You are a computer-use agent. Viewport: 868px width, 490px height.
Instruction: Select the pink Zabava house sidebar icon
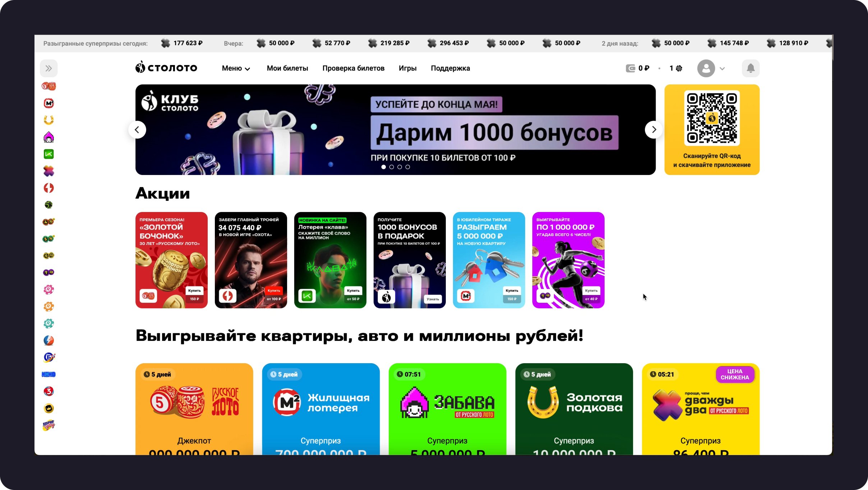pyautogui.click(x=49, y=137)
